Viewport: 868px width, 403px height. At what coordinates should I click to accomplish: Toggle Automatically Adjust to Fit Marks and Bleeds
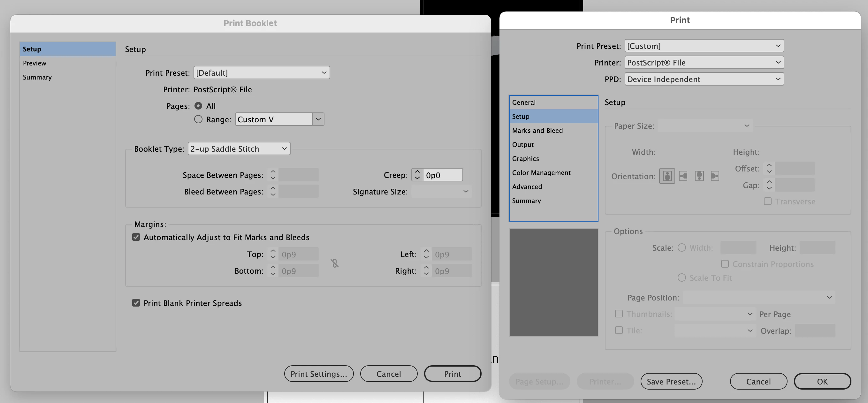point(136,237)
